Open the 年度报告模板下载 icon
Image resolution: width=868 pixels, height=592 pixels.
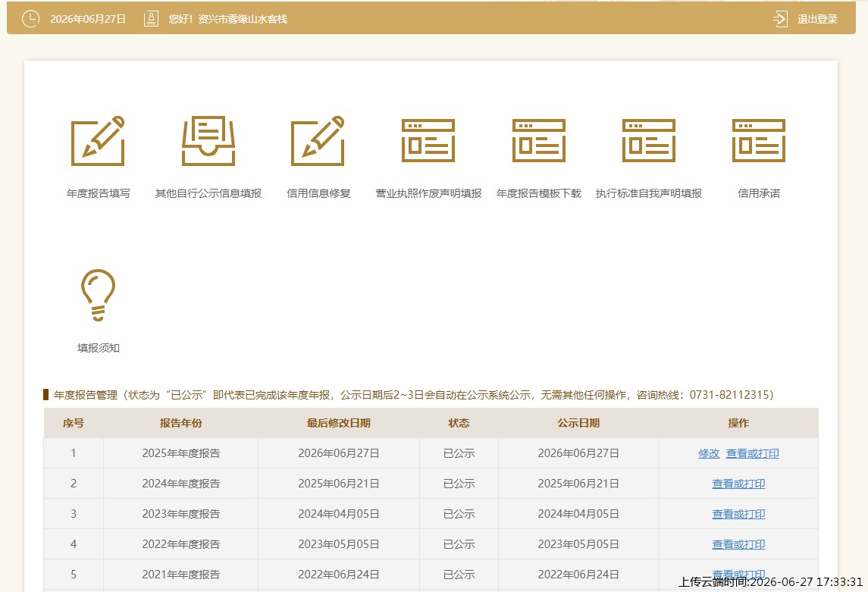539,140
